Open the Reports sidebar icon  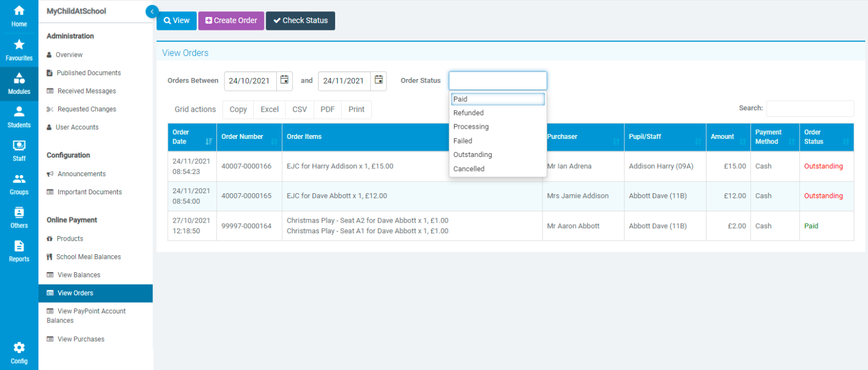(x=19, y=247)
